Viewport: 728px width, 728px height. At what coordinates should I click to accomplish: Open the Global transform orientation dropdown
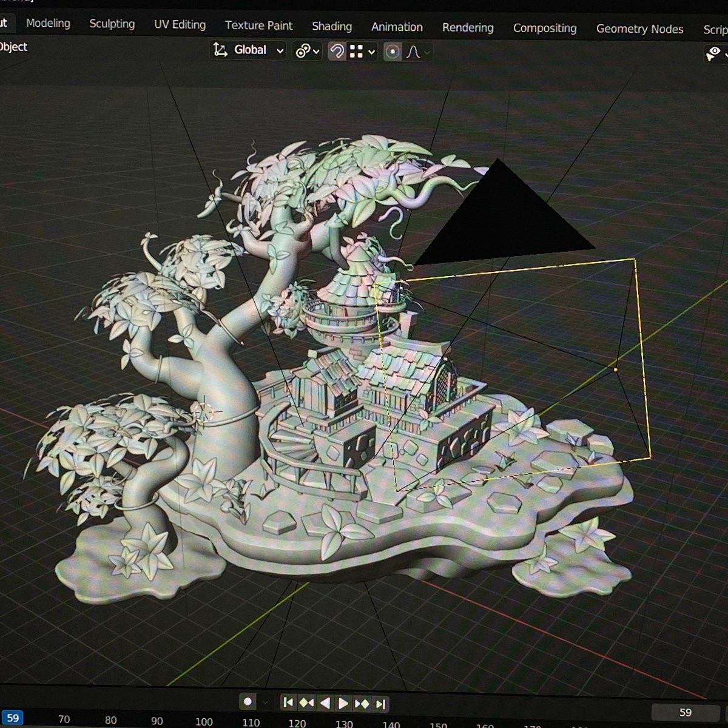point(248,50)
